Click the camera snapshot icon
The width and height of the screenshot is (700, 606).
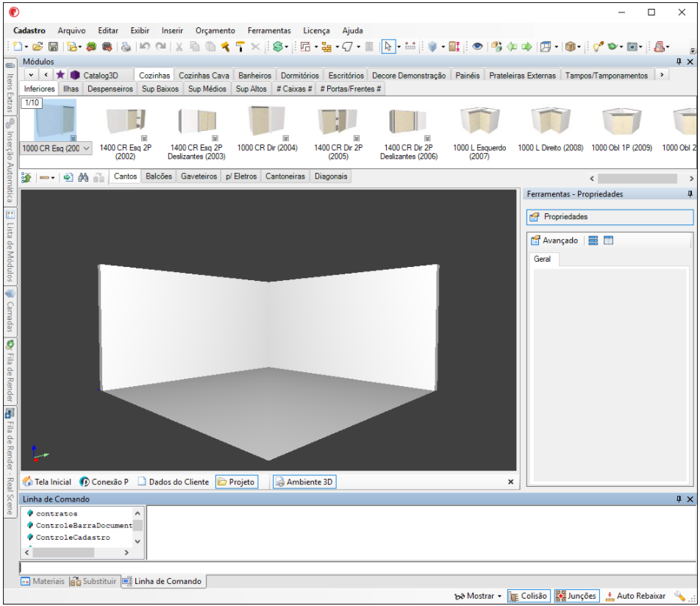tap(632, 46)
